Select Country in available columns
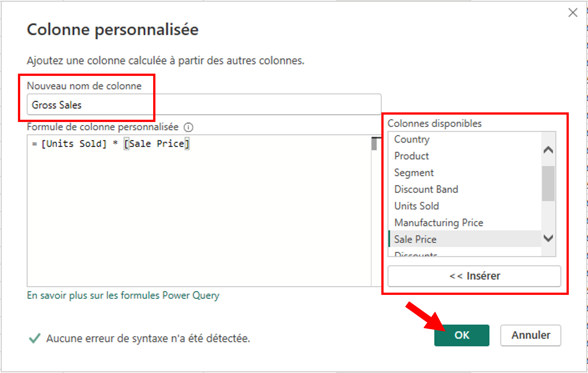 coord(411,139)
